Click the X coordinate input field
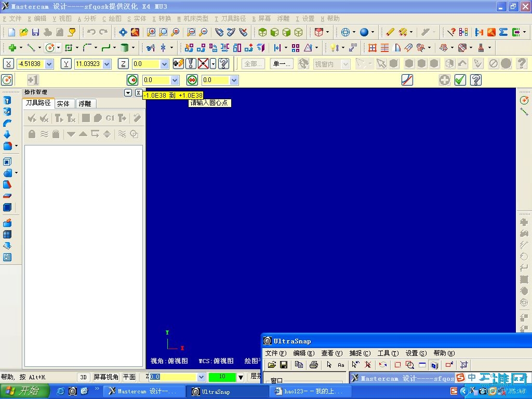The image size is (532, 399). [x=31, y=64]
